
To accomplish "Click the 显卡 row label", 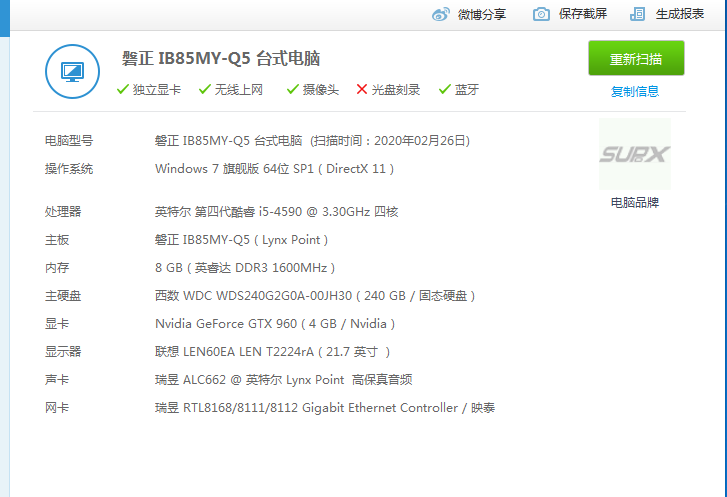I will 57,324.
